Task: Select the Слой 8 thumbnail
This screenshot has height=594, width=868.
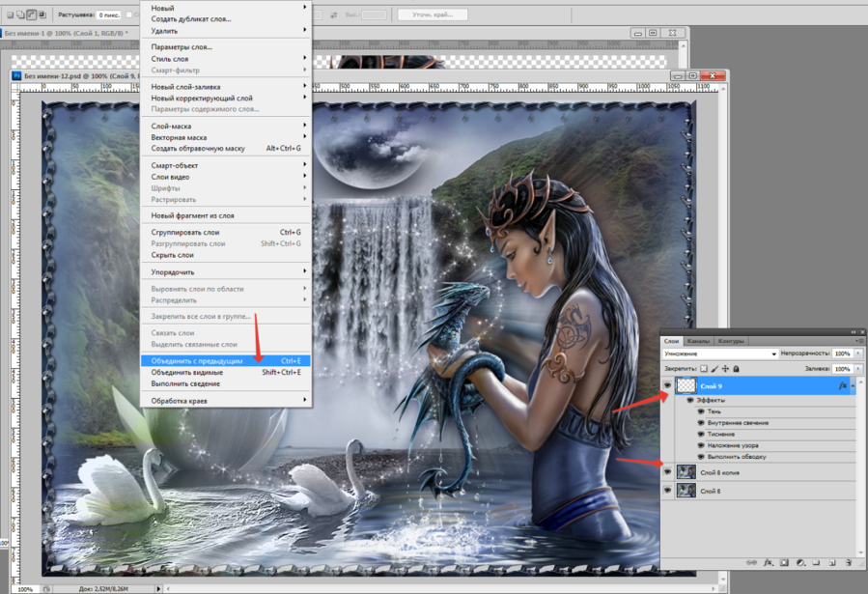Action: click(x=686, y=491)
